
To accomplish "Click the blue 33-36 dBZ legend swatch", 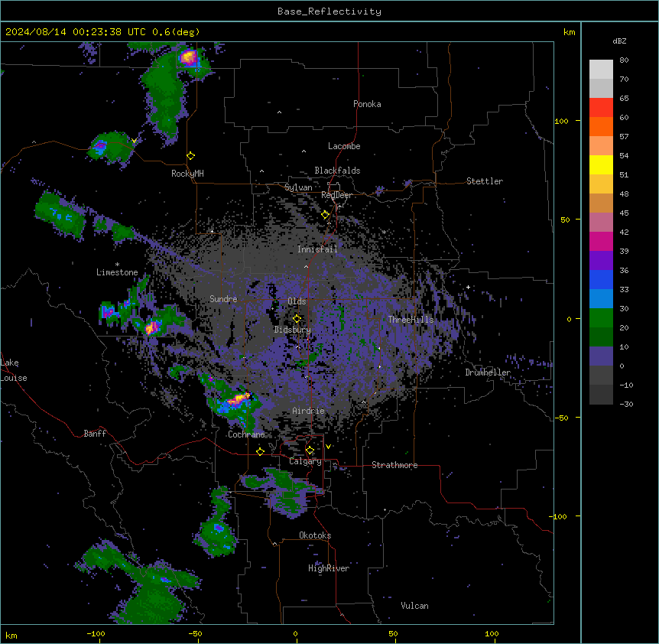I will [x=601, y=279].
